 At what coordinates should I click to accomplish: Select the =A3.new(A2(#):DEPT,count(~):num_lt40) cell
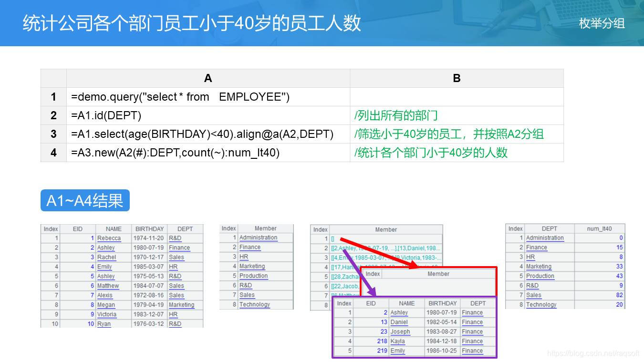tap(208, 153)
